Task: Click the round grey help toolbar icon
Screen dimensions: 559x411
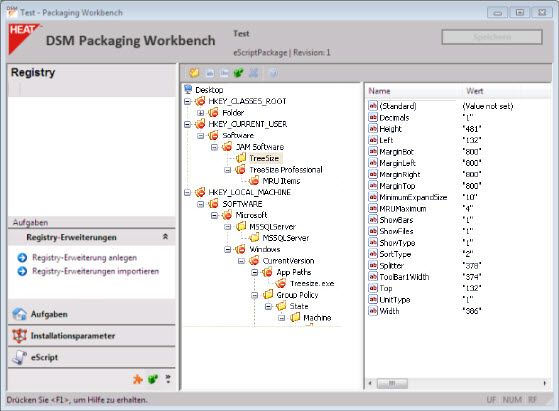Action: (x=273, y=73)
